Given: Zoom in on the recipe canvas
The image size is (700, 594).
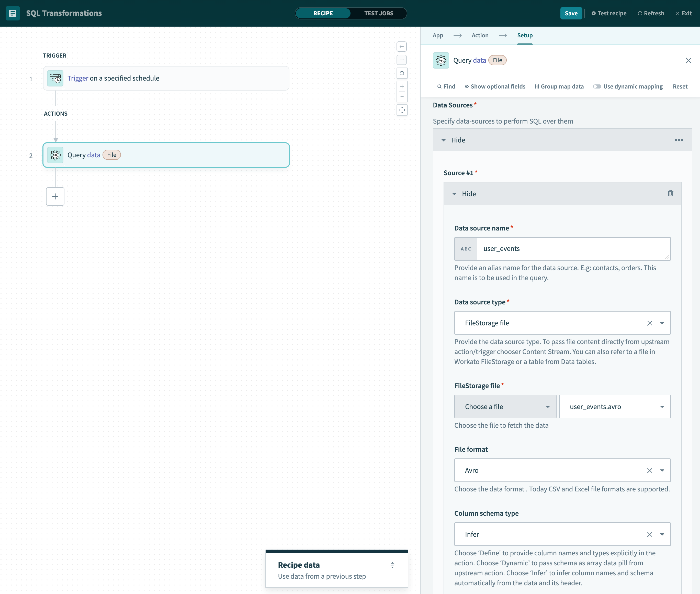Looking at the screenshot, I should 402,86.
